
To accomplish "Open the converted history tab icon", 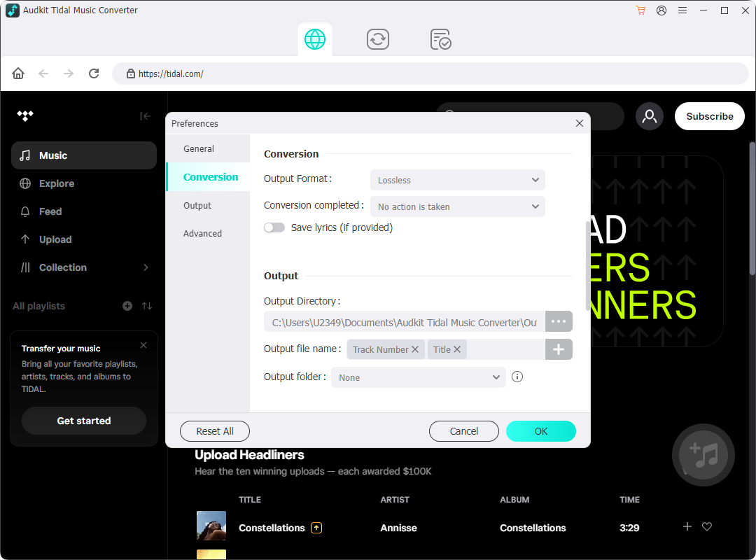I will click(x=441, y=39).
